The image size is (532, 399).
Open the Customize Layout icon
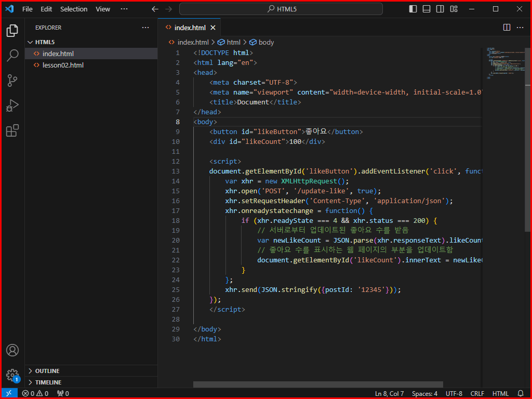coord(454,9)
